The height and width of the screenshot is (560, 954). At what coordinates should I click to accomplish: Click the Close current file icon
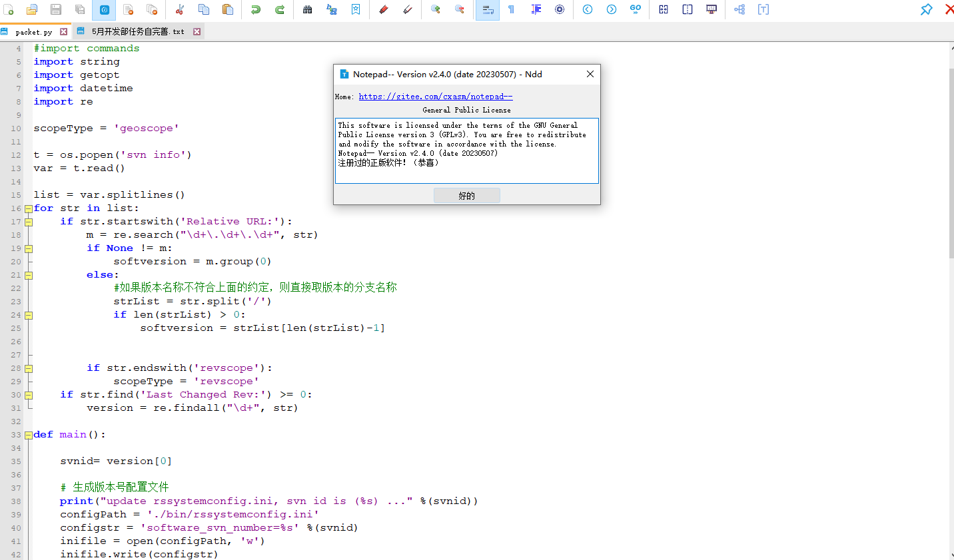128,9
